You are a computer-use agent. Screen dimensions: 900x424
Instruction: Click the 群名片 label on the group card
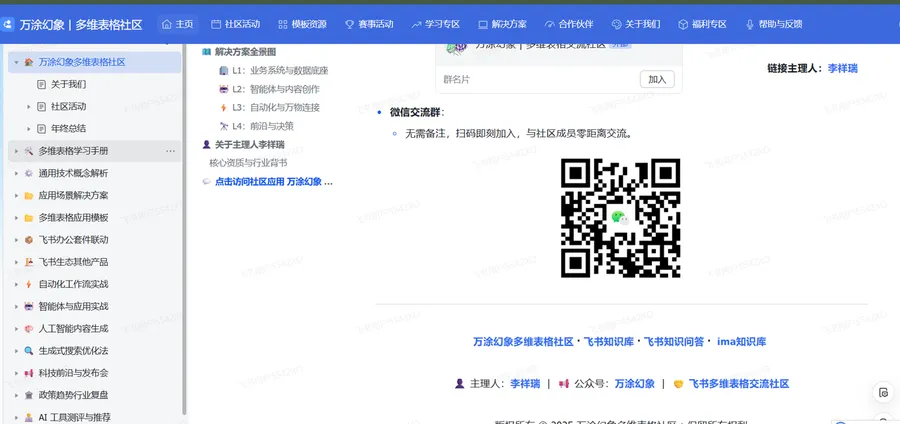coord(456,80)
